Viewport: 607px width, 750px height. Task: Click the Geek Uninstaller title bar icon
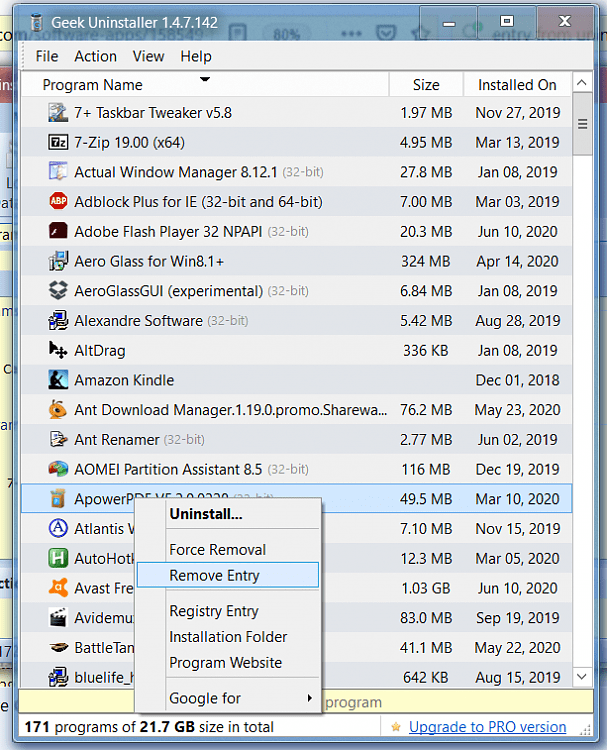[x=36, y=22]
